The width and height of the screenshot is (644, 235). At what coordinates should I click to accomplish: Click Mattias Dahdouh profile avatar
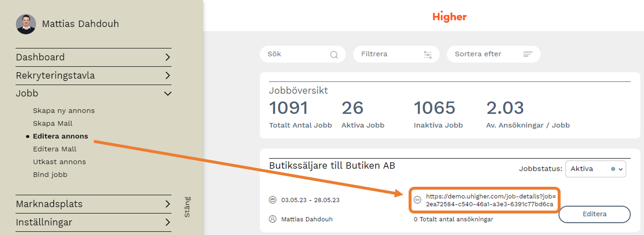(x=26, y=24)
